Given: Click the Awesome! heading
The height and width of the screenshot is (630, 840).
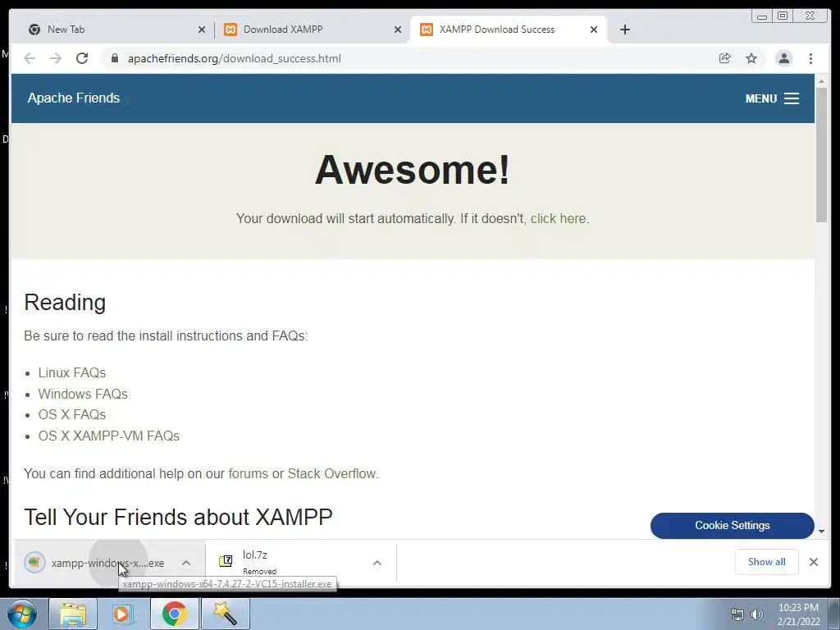Looking at the screenshot, I should click(412, 170).
